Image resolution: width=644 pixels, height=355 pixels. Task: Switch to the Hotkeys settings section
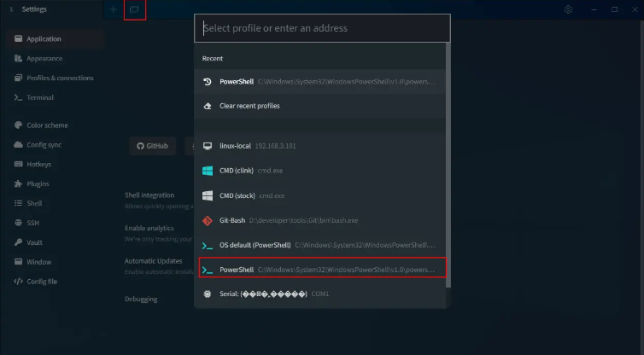coord(56,164)
